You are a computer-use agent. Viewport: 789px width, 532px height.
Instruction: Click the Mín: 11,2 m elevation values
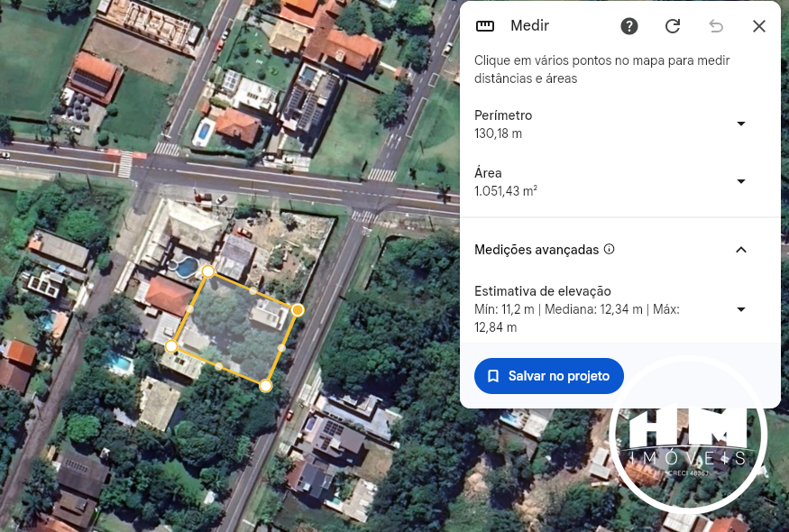[x=577, y=318]
